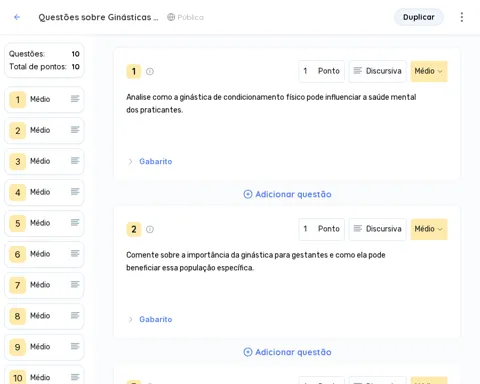Select question 5 Médio in the sidebar

point(44,223)
